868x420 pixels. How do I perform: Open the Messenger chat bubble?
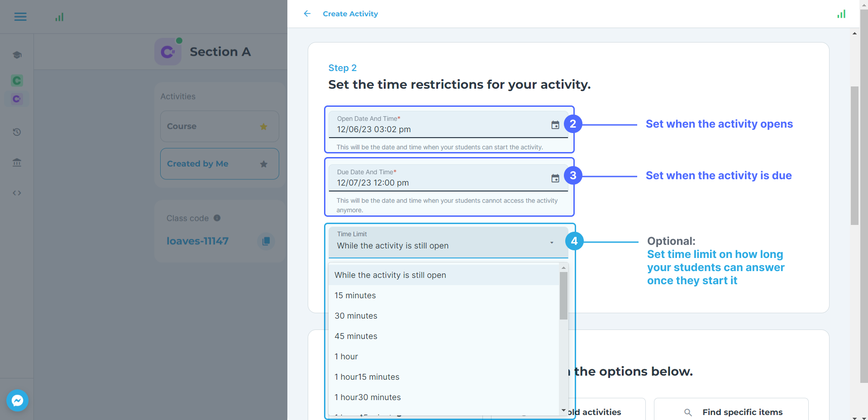pos(18,401)
